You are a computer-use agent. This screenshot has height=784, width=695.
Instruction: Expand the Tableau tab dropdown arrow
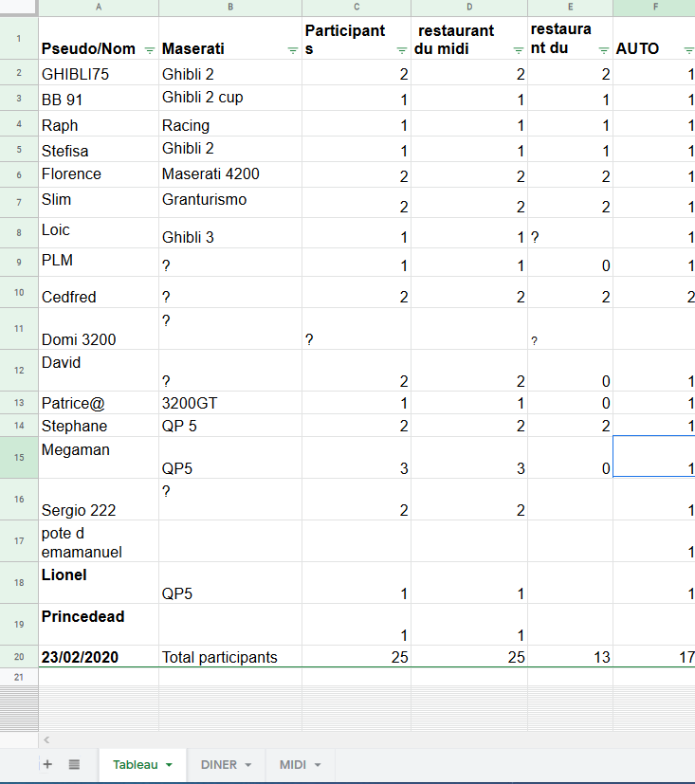point(169,765)
